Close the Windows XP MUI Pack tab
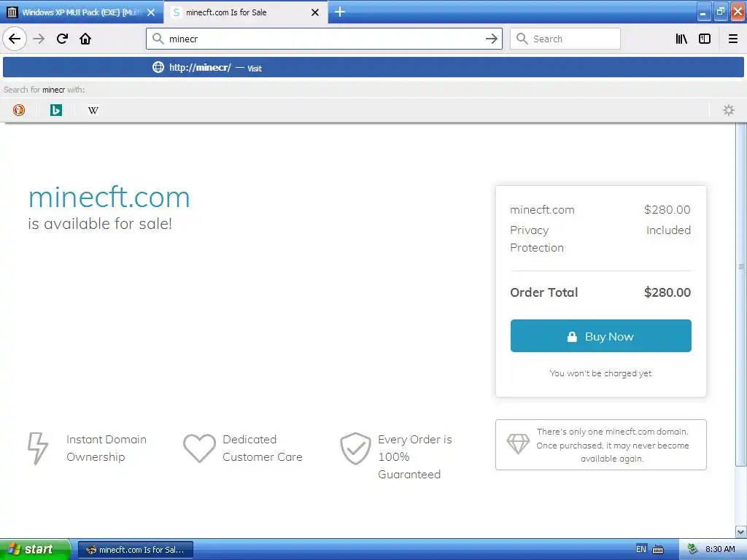The height and width of the screenshot is (560, 747). point(151,12)
